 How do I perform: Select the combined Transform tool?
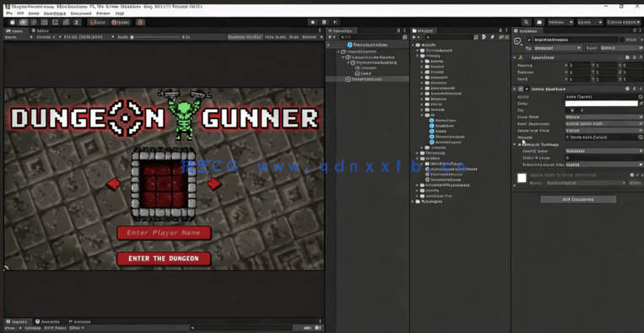66,22
